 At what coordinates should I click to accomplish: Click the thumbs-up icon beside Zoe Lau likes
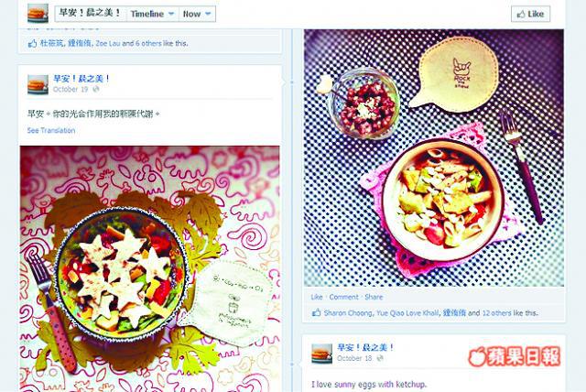pos(32,43)
